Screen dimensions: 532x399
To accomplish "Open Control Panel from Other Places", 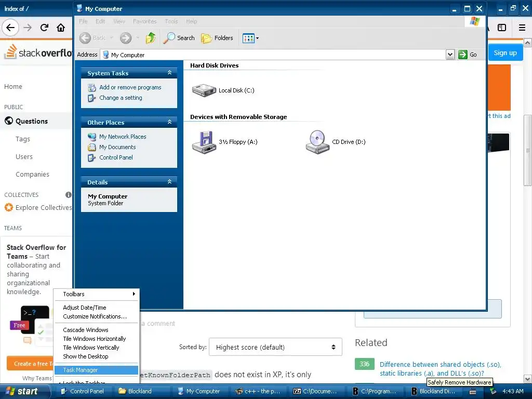I will (116, 157).
